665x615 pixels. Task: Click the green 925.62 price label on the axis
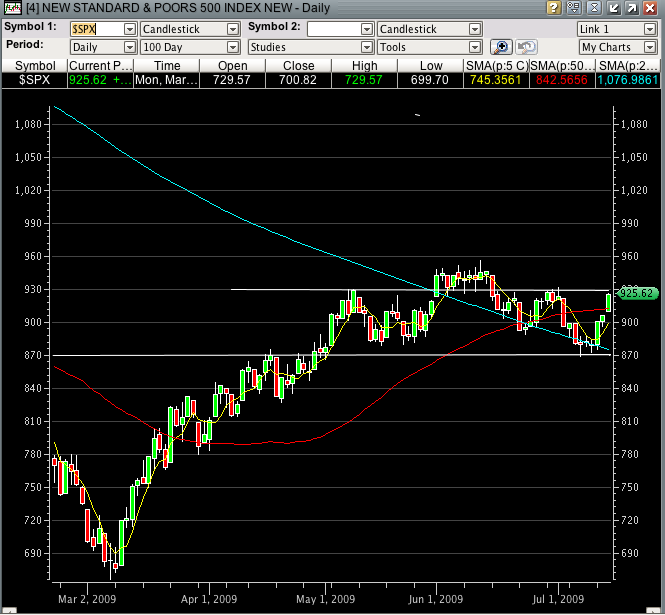click(x=636, y=293)
